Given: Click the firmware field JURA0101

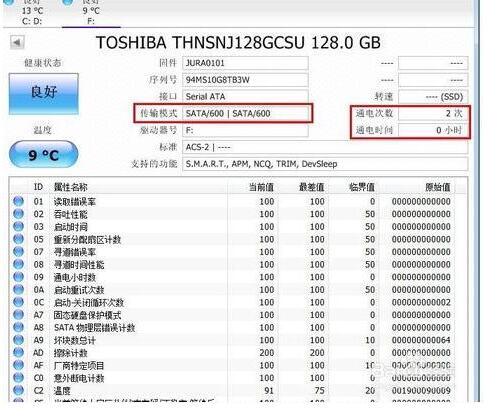Looking at the screenshot, I should pos(245,63).
